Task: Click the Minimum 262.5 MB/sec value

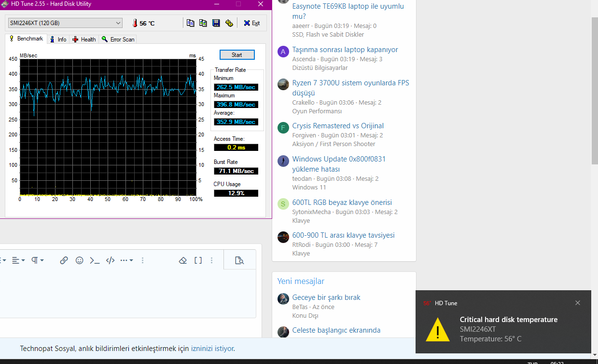Action: (236, 87)
